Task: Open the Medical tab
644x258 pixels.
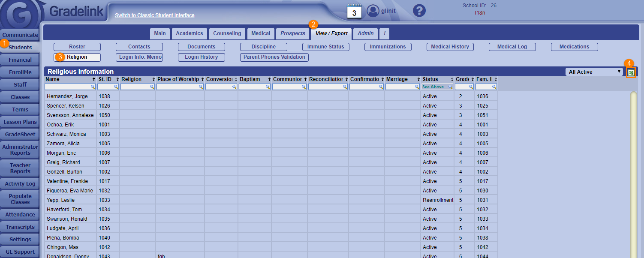Action: 261,33
